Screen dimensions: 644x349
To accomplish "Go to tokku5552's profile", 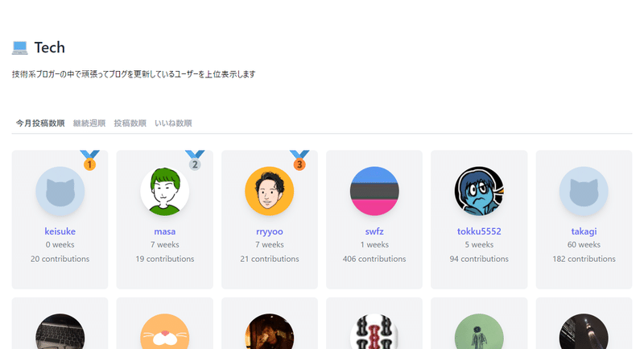I will 479,231.
